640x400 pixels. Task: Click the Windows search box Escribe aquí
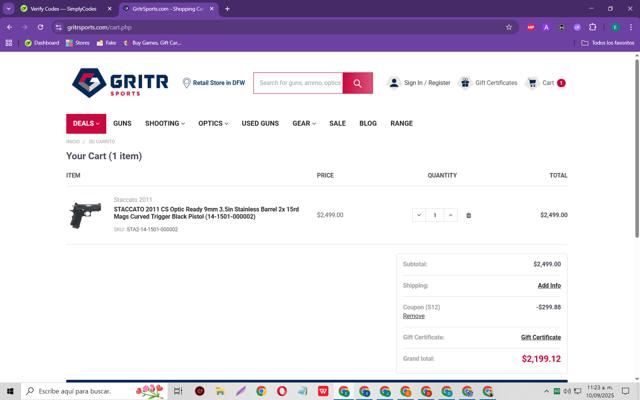pyautogui.click(x=94, y=391)
